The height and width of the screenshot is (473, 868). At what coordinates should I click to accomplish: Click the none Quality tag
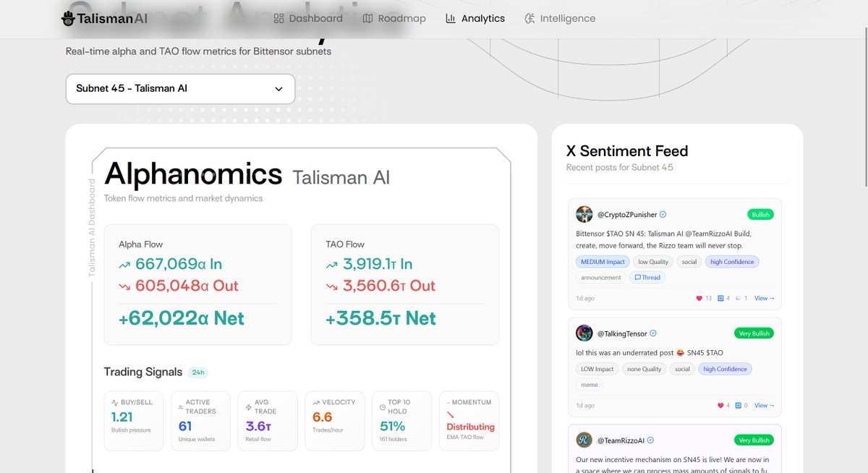[x=644, y=369]
